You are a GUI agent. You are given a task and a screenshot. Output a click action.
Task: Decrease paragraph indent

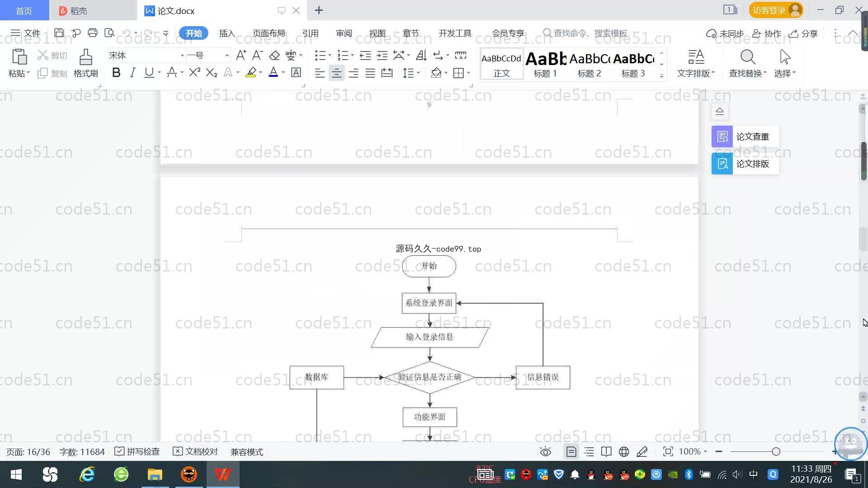click(x=365, y=56)
